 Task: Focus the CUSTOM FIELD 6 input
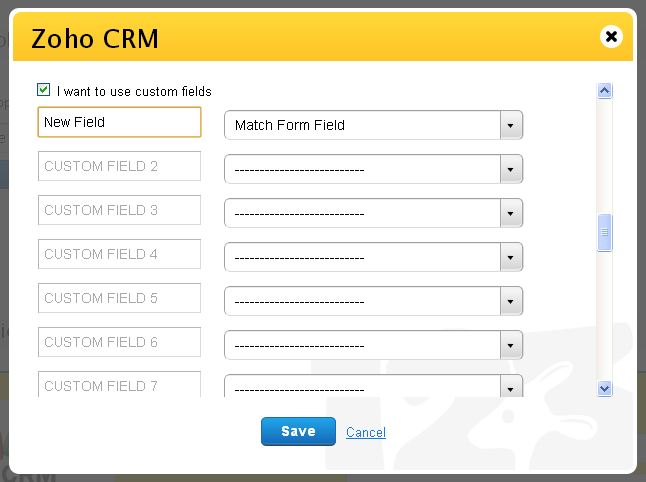pos(119,342)
